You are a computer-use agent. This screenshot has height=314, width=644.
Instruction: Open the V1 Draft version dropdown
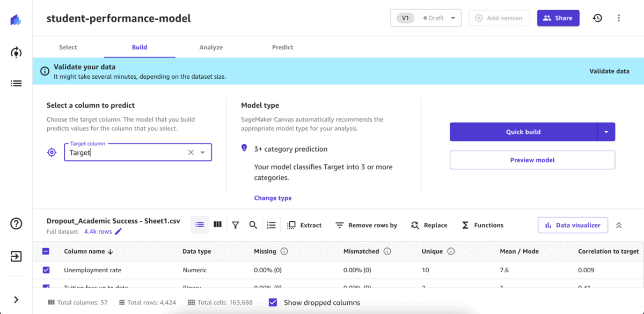coord(453,18)
